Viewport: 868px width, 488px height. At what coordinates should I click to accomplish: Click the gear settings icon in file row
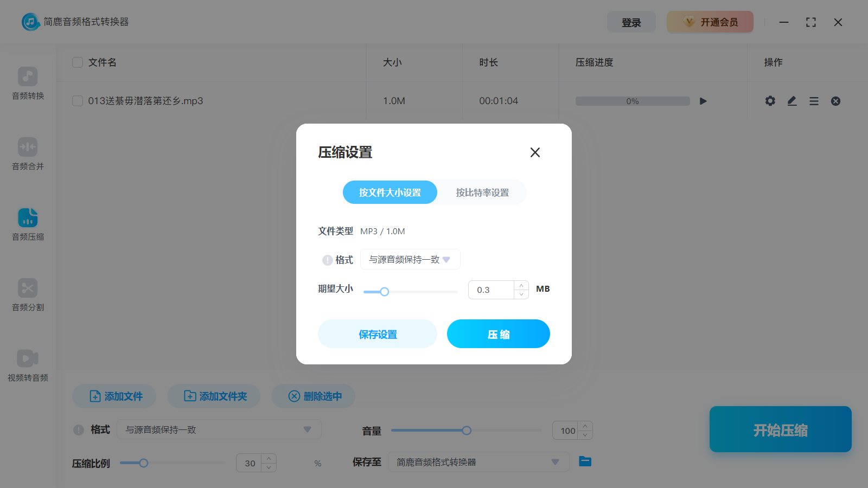point(770,101)
